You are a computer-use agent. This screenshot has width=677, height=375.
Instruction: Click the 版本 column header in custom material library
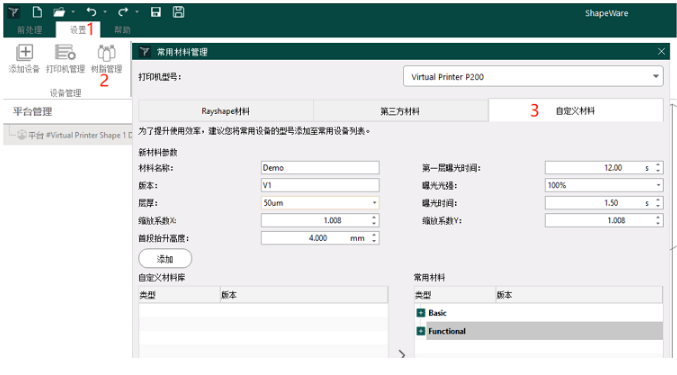click(x=304, y=295)
